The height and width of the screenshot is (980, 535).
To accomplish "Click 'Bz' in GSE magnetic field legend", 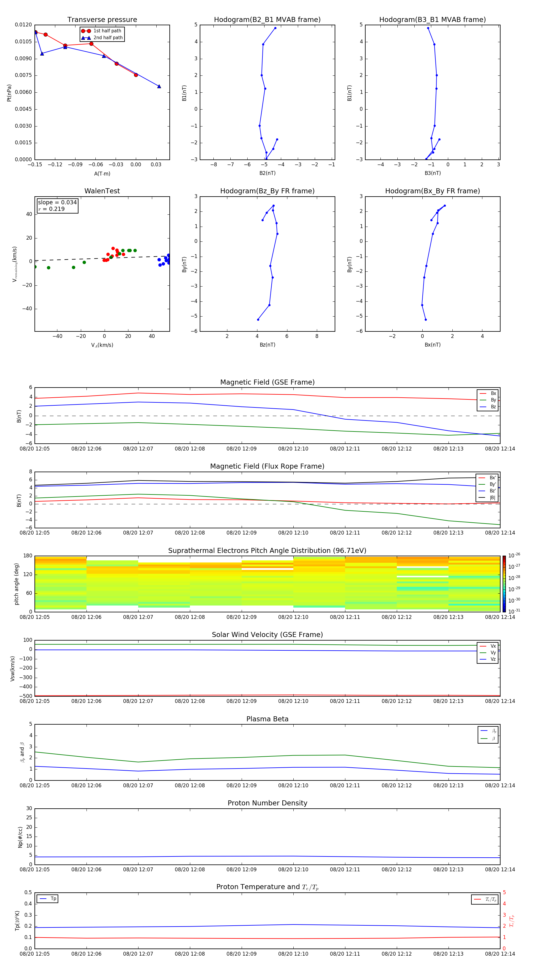I will pos(488,407).
